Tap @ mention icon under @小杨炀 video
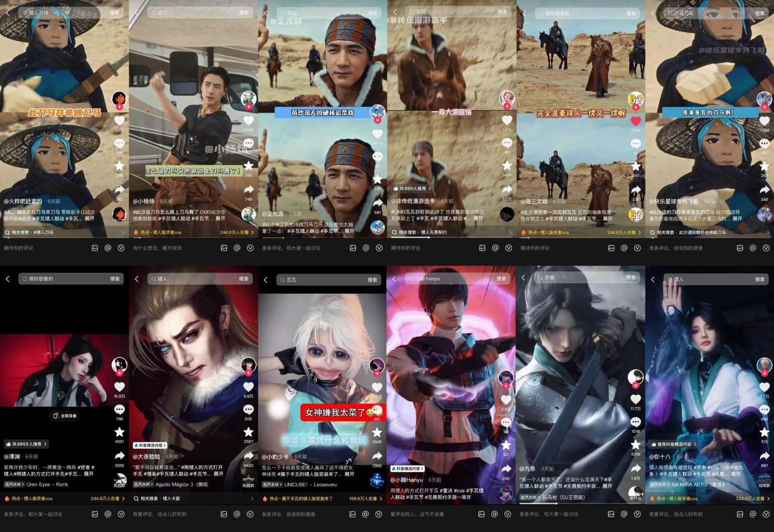This screenshot has width=774, height=532. coord(237,248)
